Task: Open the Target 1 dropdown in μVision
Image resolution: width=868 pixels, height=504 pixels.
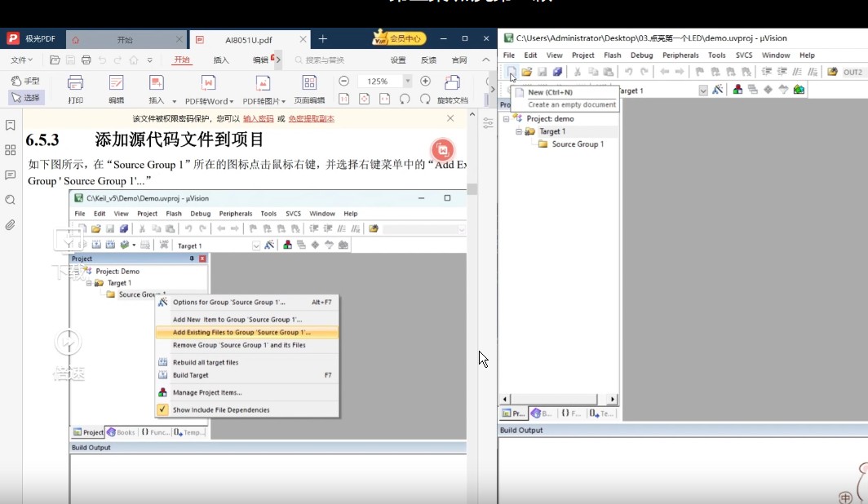Action: 703,90
